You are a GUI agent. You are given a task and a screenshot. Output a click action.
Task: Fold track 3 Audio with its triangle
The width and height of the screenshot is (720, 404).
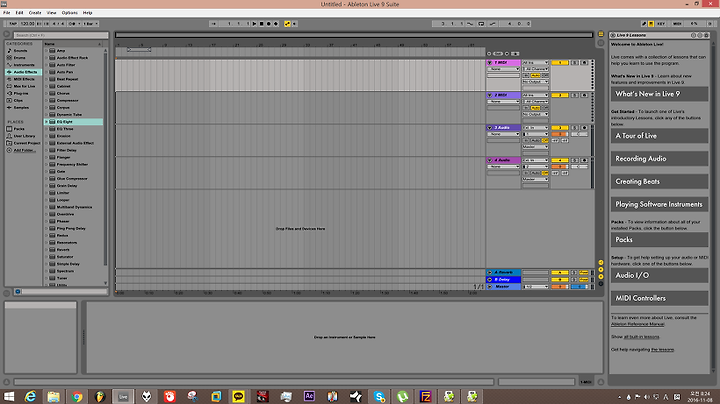(489, 128)
